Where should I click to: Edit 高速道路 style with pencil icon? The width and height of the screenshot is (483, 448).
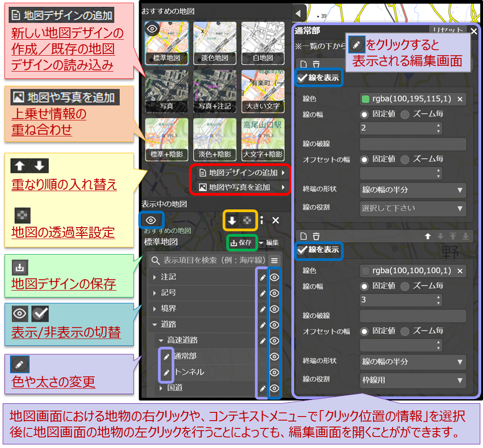[x=263, y=341]
